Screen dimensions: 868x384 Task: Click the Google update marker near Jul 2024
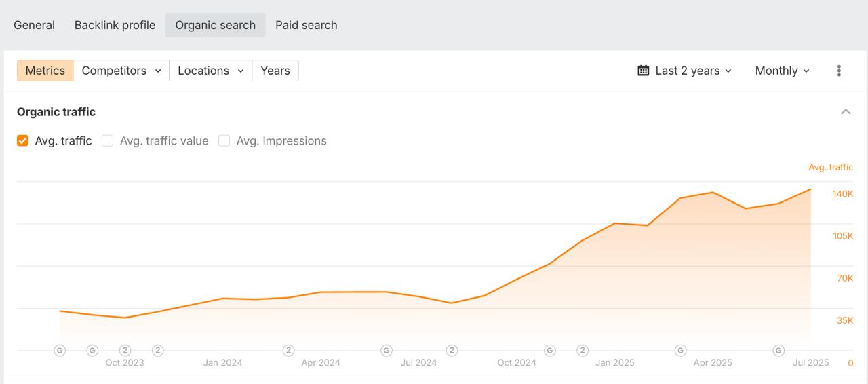pyautogui.click(x=387, y=351)
